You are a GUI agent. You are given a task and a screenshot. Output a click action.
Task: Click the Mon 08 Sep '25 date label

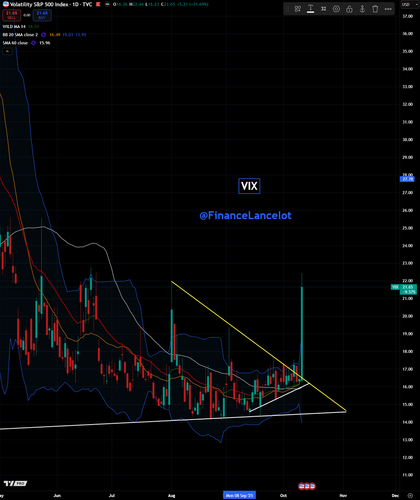click(x=239, y=495)
